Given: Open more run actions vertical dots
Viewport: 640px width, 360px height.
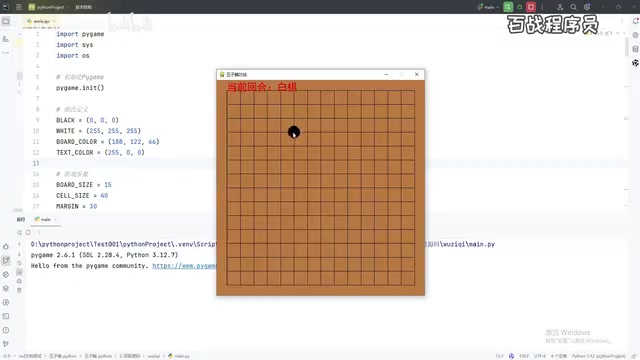Looking at the screenshot, I should click(x=542, y=7).
